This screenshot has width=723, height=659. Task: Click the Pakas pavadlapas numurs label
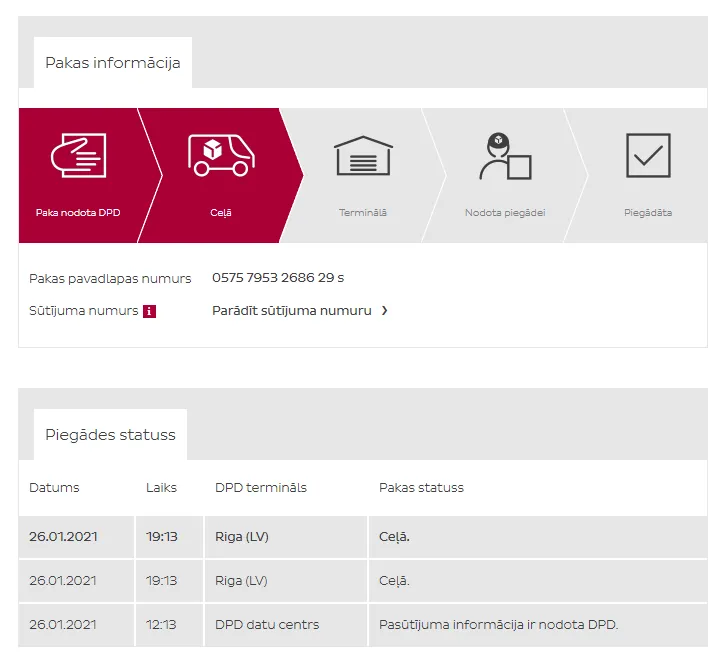(x=110, y=279)
